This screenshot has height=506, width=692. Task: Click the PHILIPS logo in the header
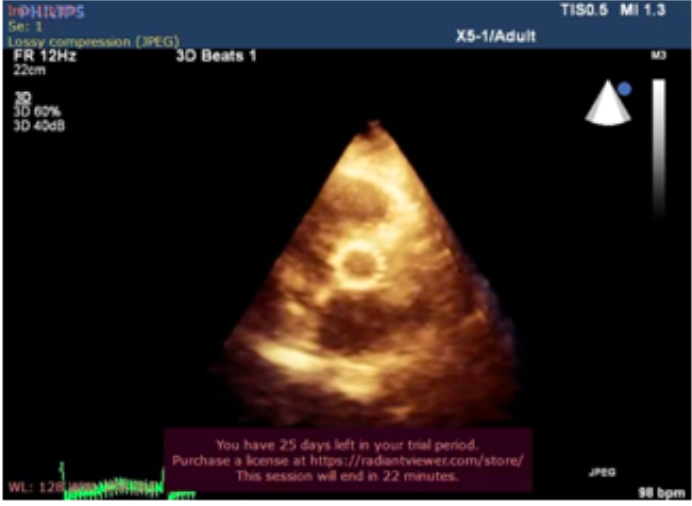click(x=47, y=13)
